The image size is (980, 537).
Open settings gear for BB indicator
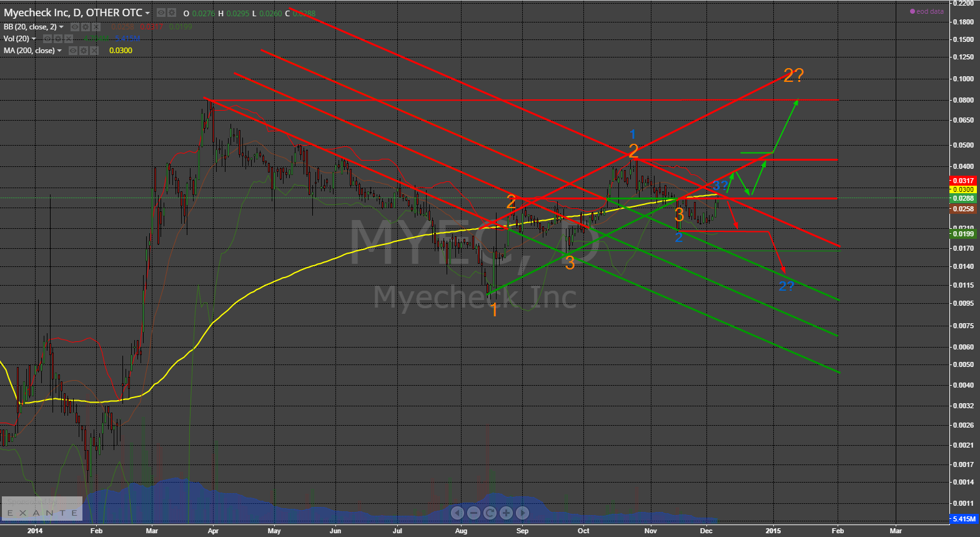(86, 27)
